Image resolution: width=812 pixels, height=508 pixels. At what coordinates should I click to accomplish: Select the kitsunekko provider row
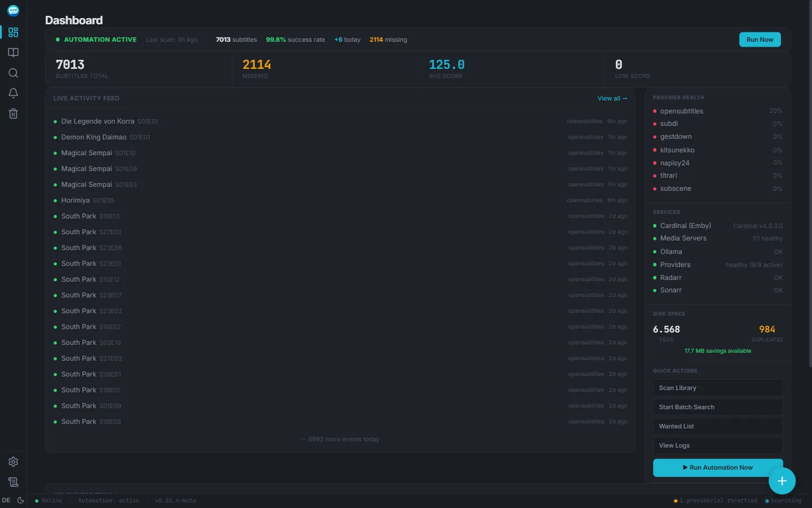pyautogui.click(x=718, y=150)
